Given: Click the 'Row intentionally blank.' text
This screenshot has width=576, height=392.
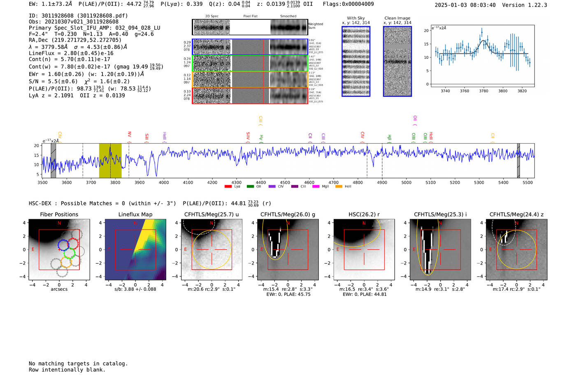Looking at the screenshot, I should 67,370.
